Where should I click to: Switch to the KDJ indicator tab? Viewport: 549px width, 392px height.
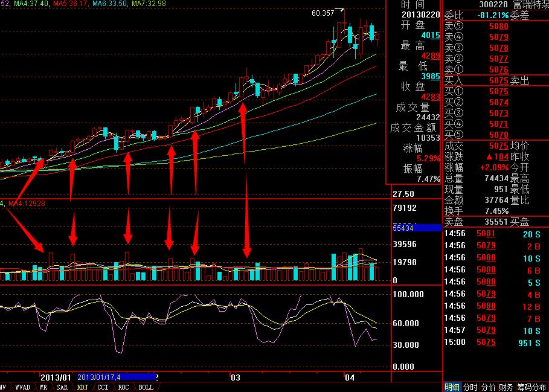click(x=82, y=387)
